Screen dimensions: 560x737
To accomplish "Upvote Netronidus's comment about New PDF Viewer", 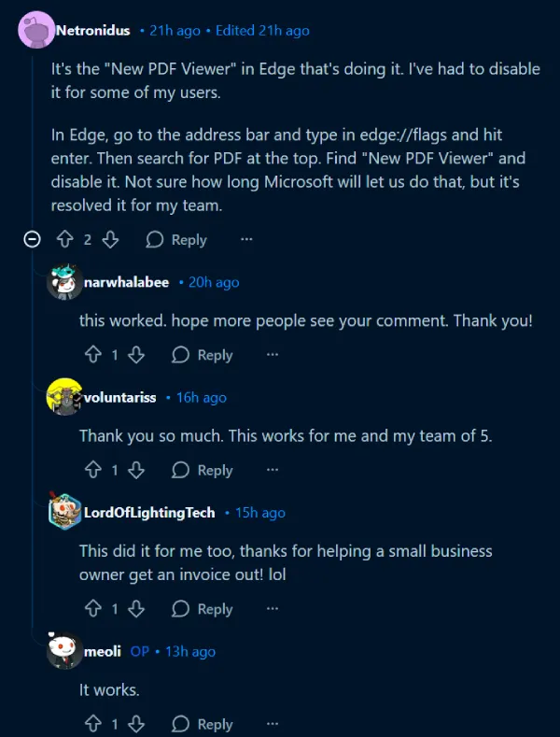I will [65, 240].
